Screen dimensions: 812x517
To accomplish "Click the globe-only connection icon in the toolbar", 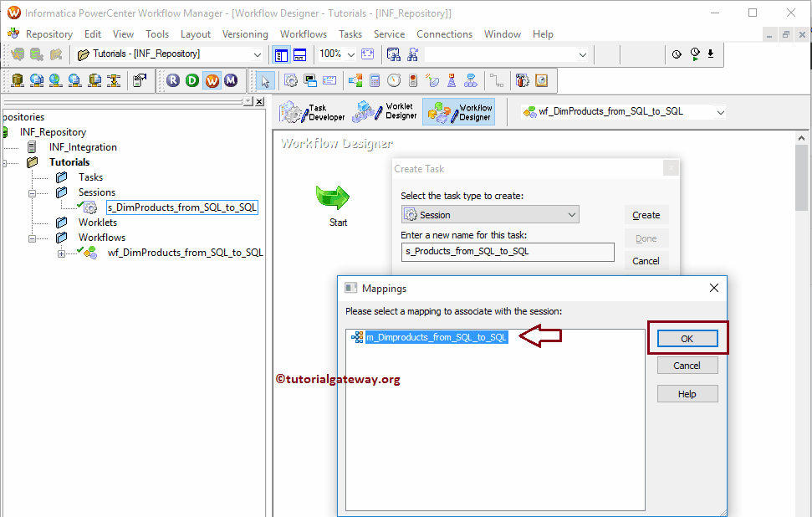I will [55, 80].
